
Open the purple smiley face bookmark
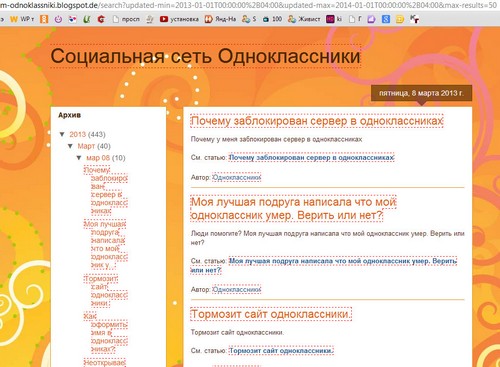(58, 19)
